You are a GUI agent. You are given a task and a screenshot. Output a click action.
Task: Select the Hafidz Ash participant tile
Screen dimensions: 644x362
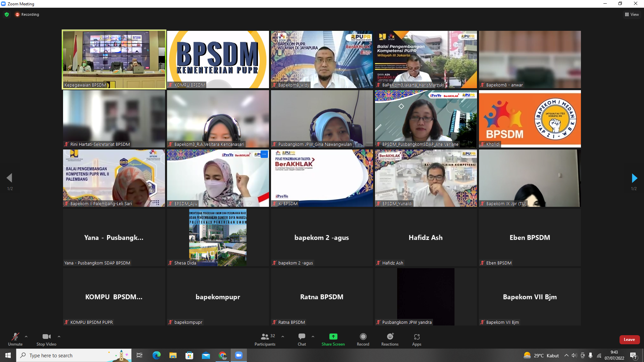(426, 237)
